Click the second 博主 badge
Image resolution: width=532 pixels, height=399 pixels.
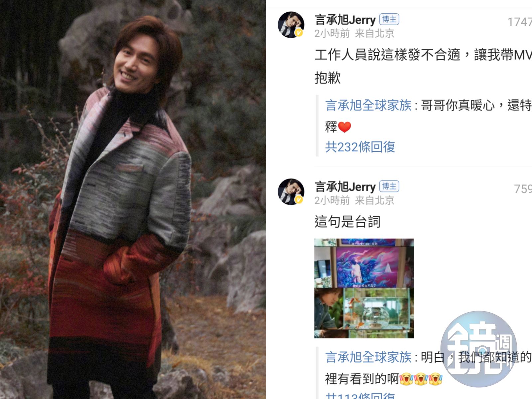coord(389,186)
